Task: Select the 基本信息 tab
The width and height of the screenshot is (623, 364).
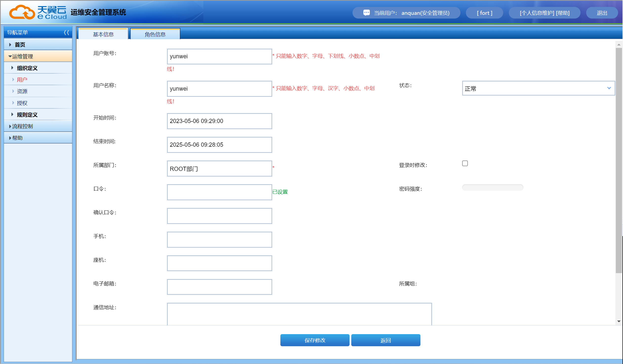Action: (103, 34)
